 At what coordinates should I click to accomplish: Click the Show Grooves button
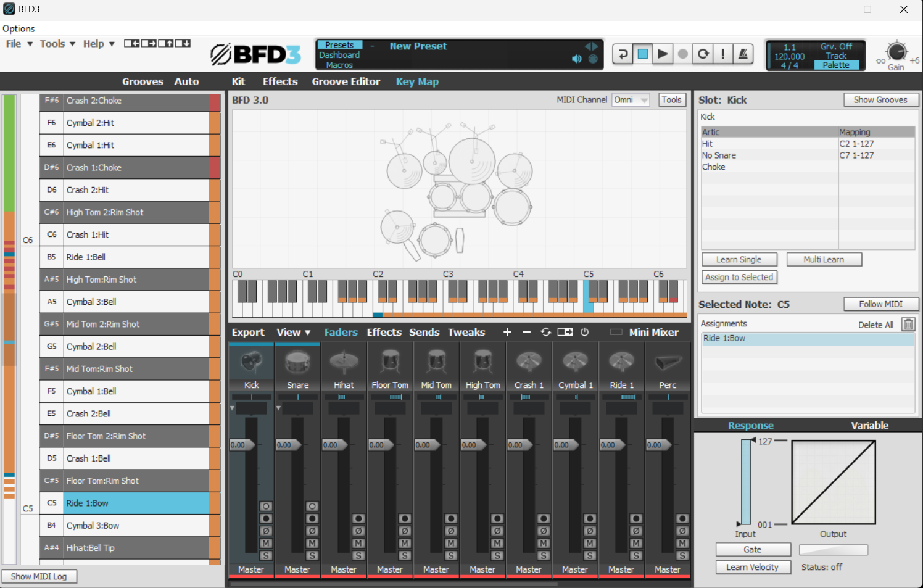tap(880, 100)
